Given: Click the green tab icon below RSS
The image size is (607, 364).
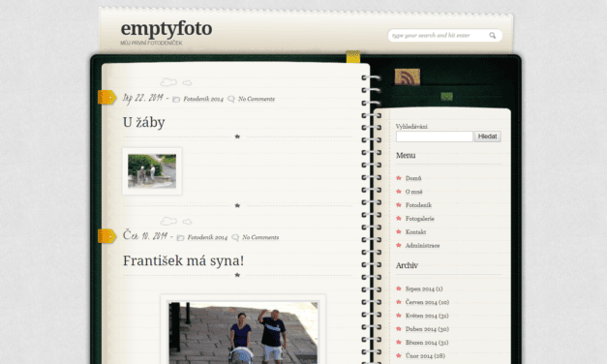Looking at the screenshot, I should coord(446,97).
